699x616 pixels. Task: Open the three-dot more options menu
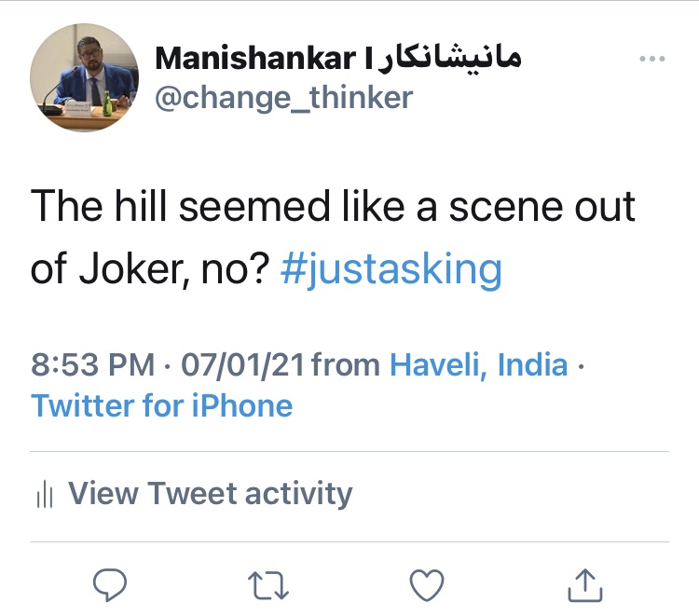pyautogui.click(x=652, y=60)
